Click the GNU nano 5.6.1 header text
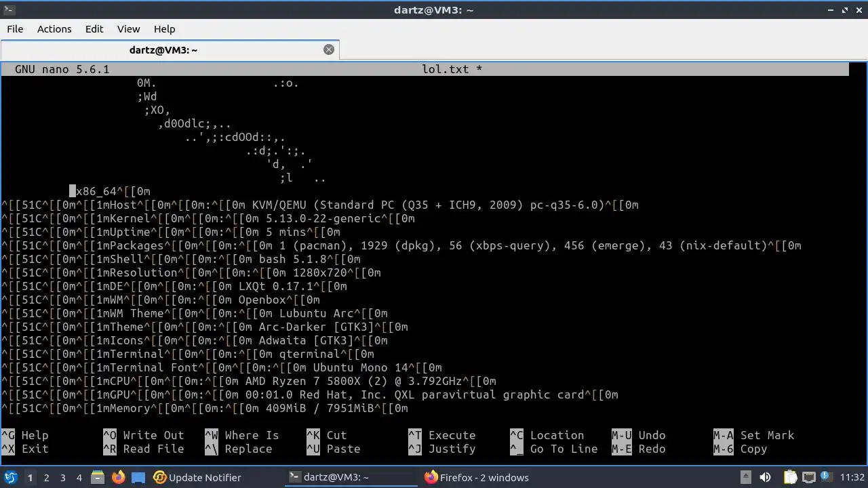This screenshot has height=488, width=868. pos(62,69)
